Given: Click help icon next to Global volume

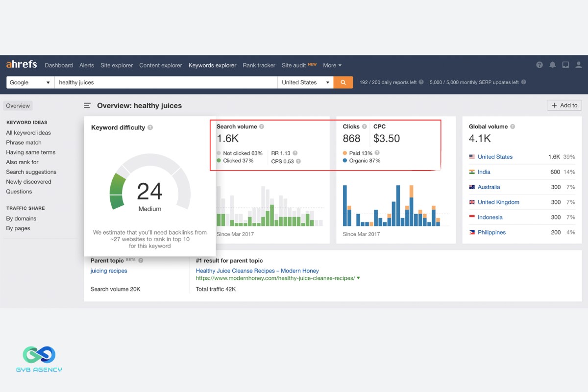Looking at the screenshot, I should coord(513,126).
